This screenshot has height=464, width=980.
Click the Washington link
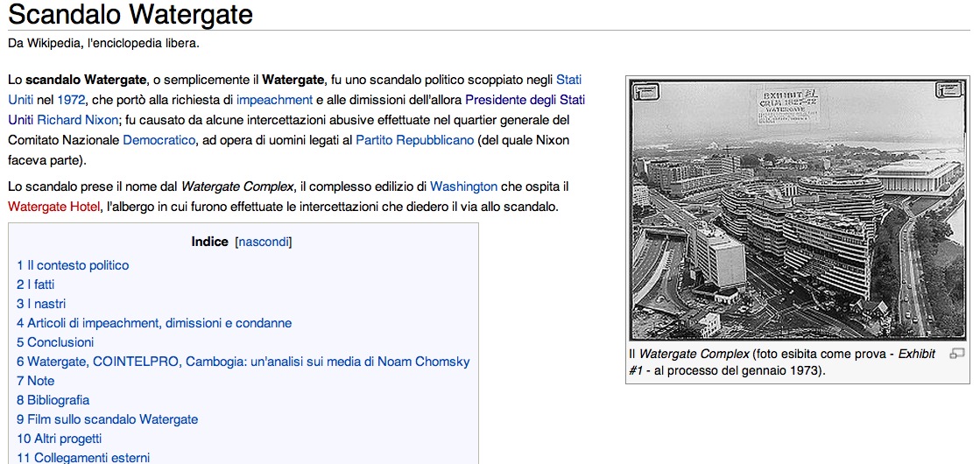[463, 186]
